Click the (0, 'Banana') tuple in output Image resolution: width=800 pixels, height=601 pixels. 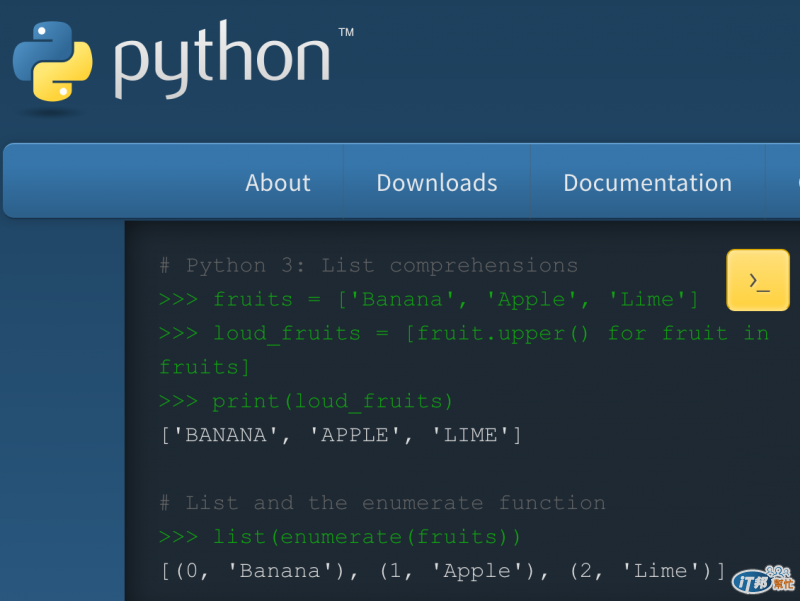coord(258,572)
